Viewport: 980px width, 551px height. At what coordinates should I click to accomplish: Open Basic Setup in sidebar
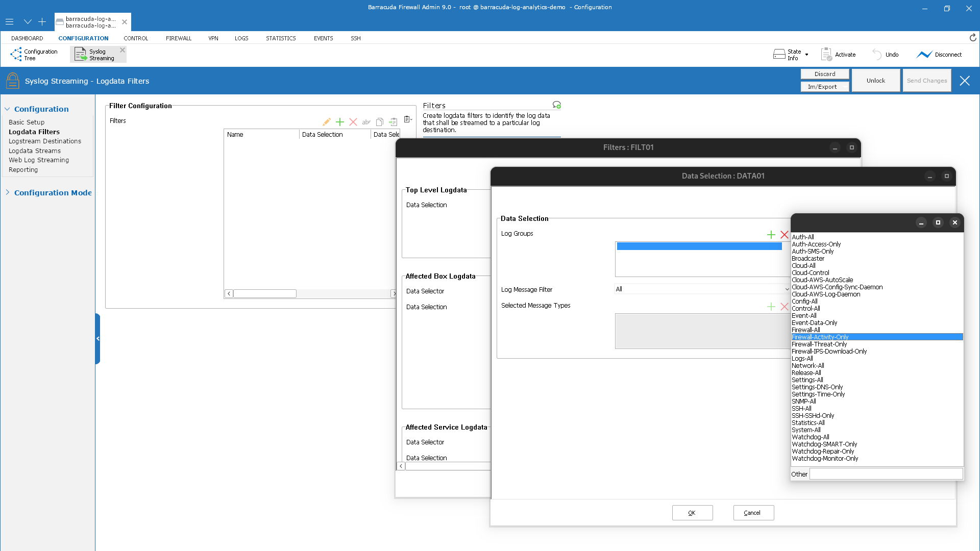point(27,122)
